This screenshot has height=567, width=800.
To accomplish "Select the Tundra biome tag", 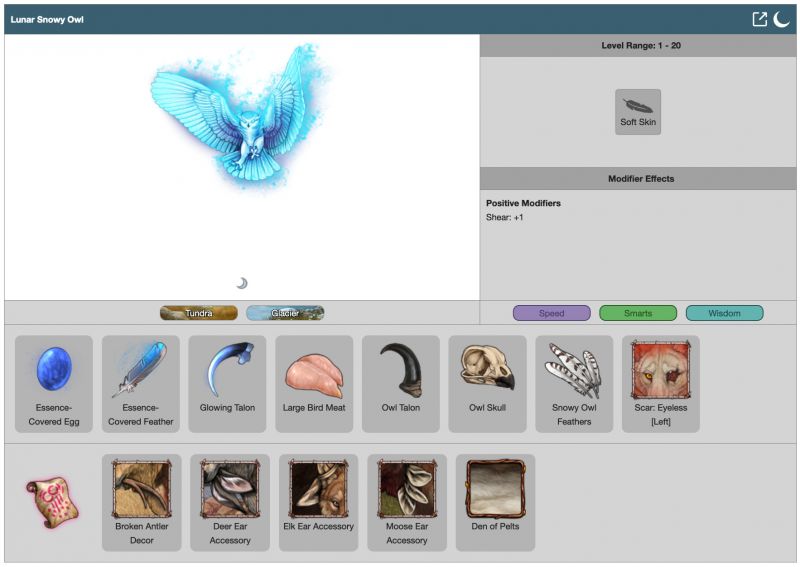I will pos(198,313).
